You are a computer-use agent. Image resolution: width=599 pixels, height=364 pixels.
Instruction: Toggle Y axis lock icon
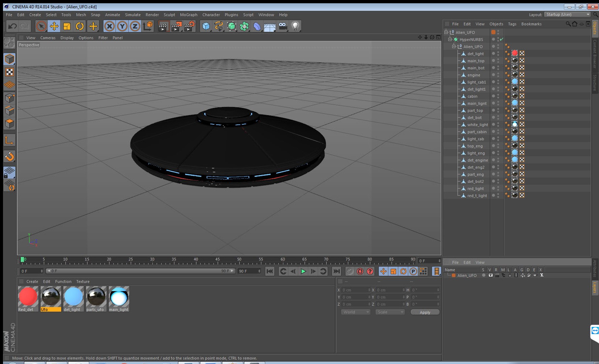pyautogui.click(x=122, y=26)
